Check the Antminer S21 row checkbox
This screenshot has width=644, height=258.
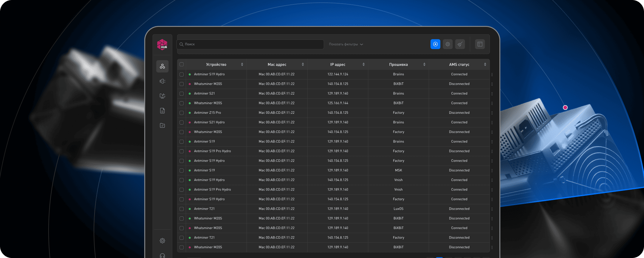coord(182,93)
